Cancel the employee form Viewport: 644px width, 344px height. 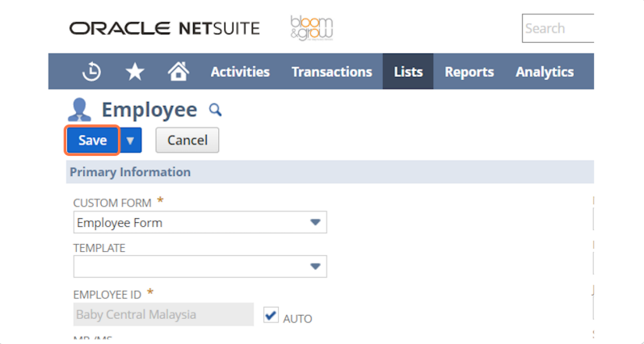pyautogui.click(x=187, y=140)
